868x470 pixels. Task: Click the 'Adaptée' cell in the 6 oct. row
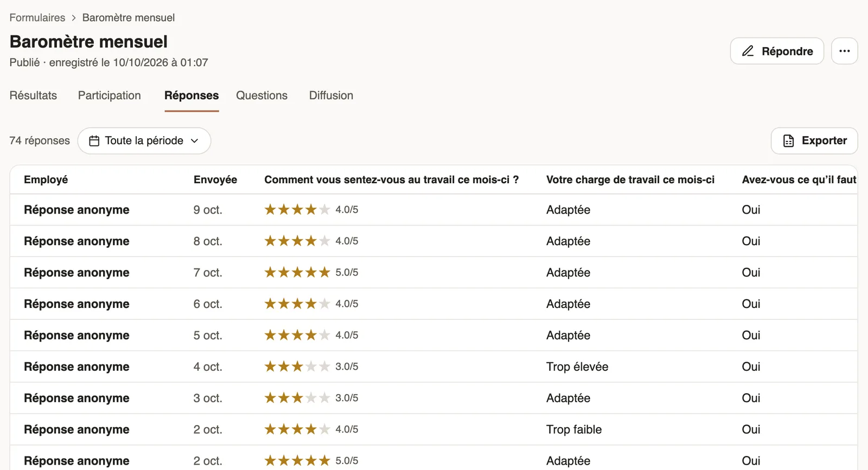[568, 304]
